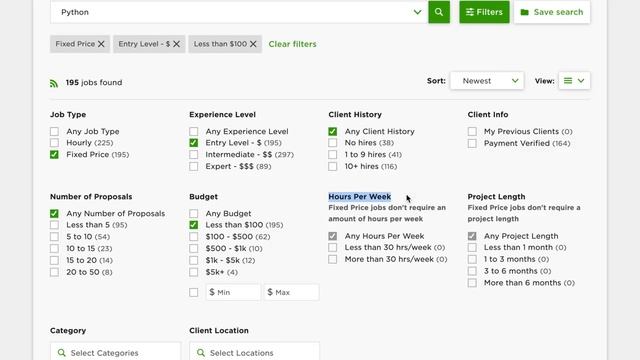640x360 pixels.
Task: Check 10+ hires checkbox
Action: point(333,167)
